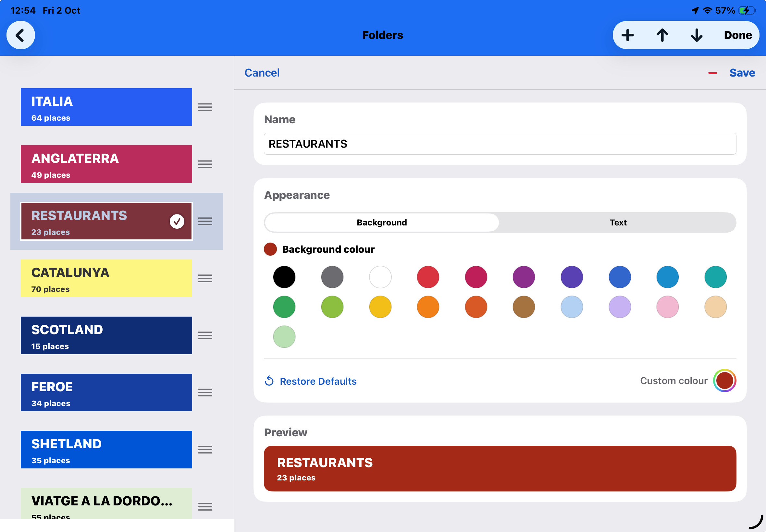The height and width of the screenshot is (532, 766).
Task: Tap Done in the top toolbar
Action: (738, 35)
